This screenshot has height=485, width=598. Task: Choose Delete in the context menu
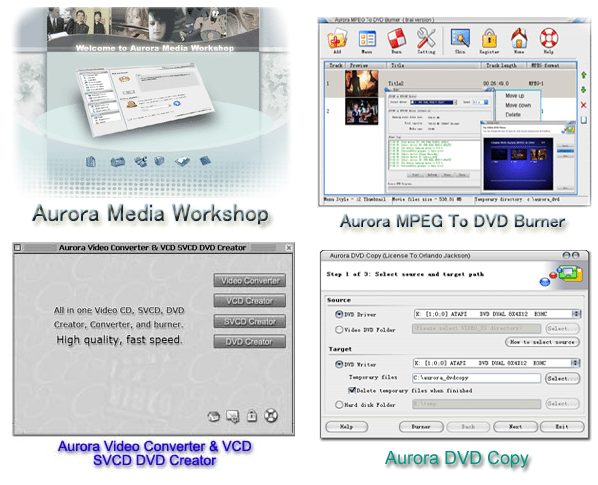[x=513, y=114]
